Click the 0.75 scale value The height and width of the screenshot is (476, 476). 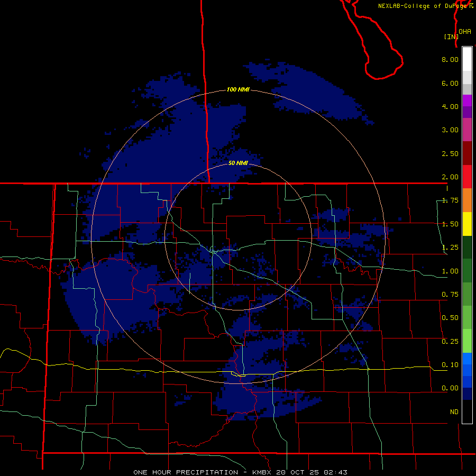coord(450,295)
